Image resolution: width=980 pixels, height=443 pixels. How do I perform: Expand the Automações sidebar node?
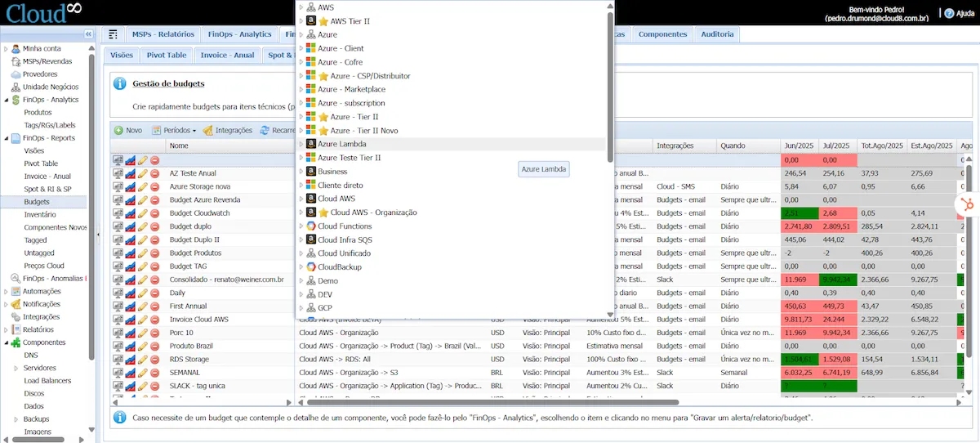click(6, 291)
